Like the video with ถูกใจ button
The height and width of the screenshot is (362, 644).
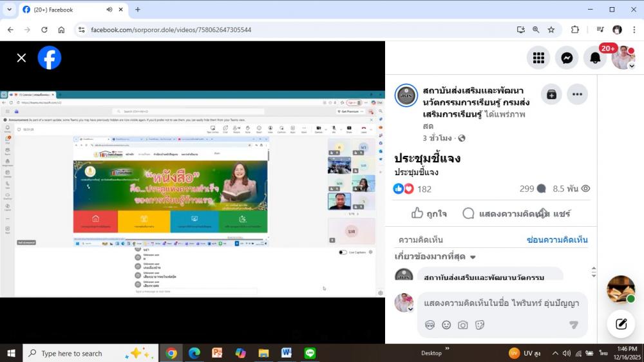[x=429, y=213]
